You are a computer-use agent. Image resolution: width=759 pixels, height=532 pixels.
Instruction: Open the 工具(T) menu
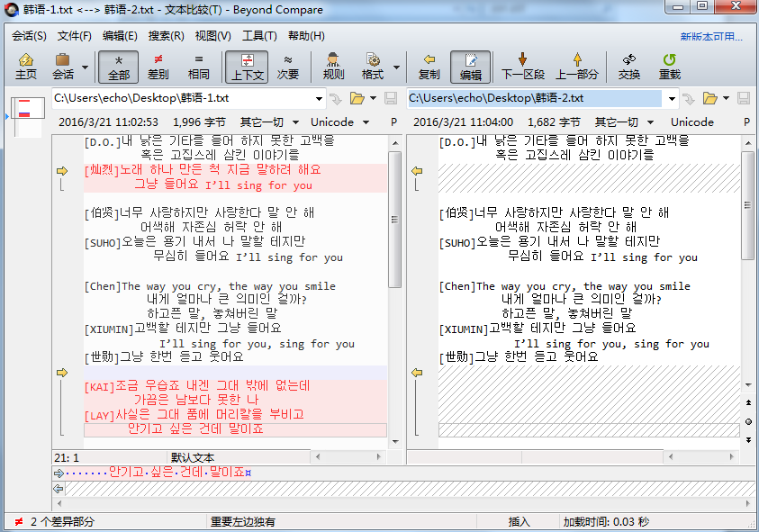(261, 36)
